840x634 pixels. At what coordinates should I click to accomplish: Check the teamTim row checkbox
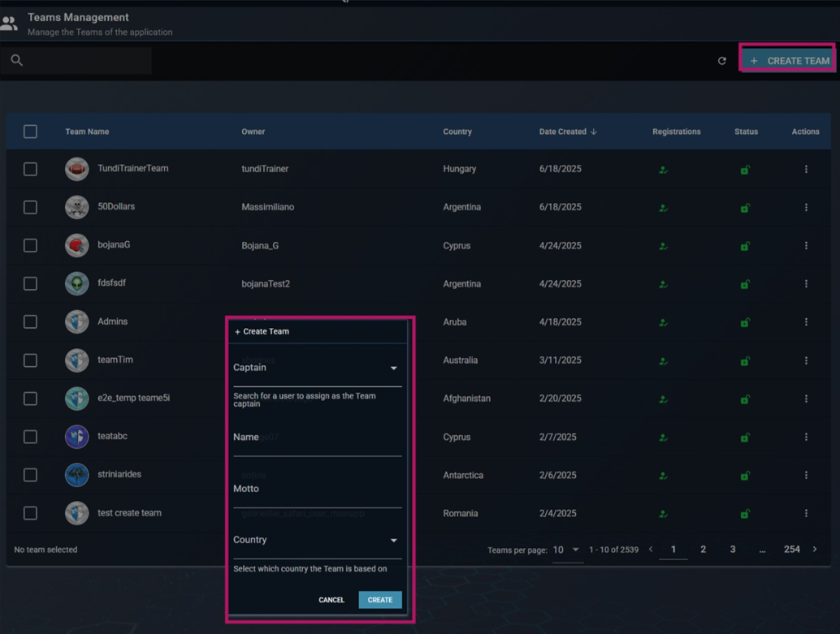[x=30, y=360]
